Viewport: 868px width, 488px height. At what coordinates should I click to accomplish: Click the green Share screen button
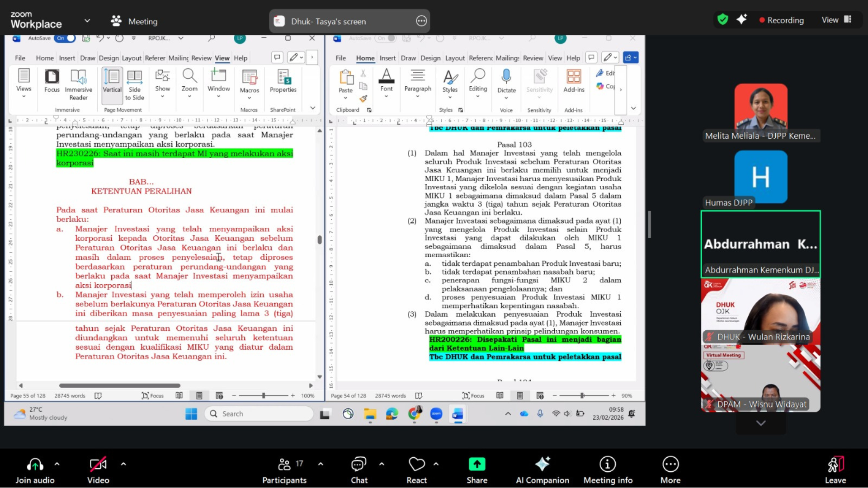pyautogui.click(x=476, y=465)
